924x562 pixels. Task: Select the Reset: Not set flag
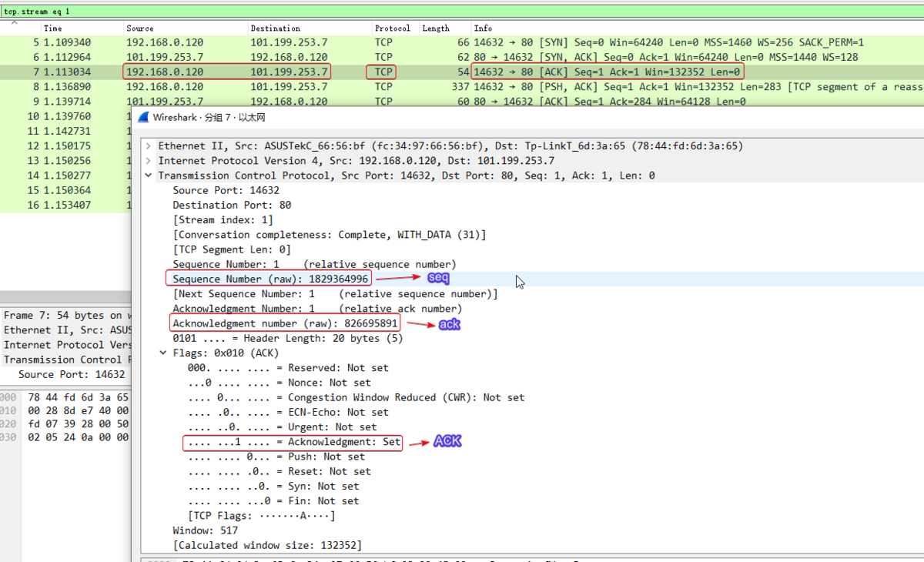(279, 471)
